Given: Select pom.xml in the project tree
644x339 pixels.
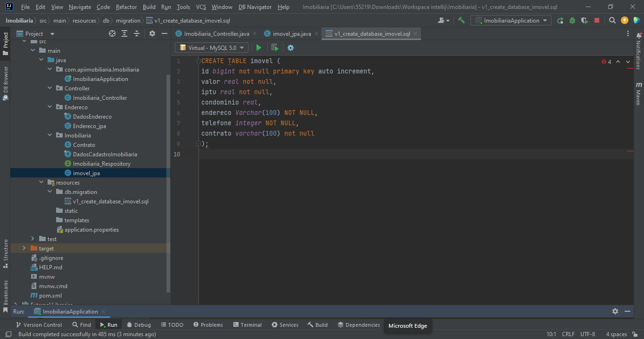Looking at the screenshot, I should click(x=46, y=295).
